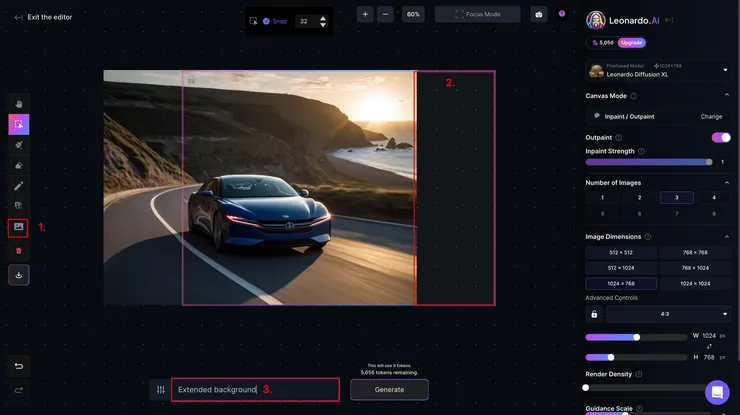This screenshot has width=740, height=415.
Task: Click the Image Dimensions info icon
Action: click(648, 237)
